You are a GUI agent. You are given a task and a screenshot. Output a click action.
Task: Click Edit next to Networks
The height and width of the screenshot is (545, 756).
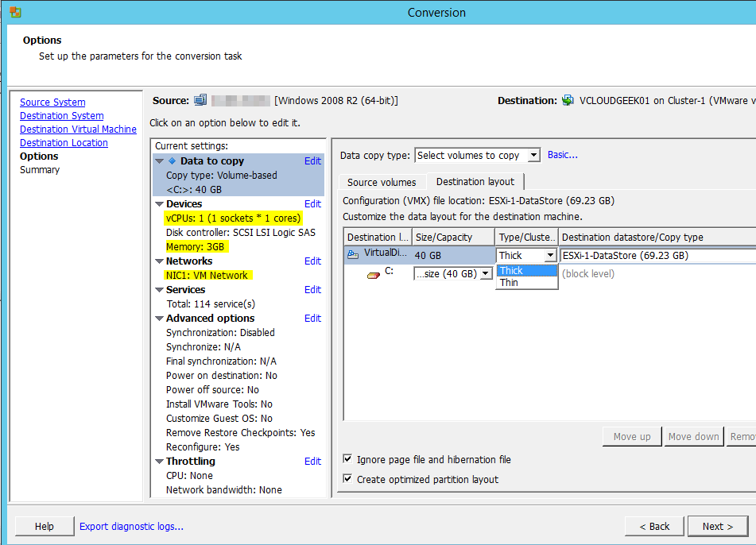tap(312, 261)
